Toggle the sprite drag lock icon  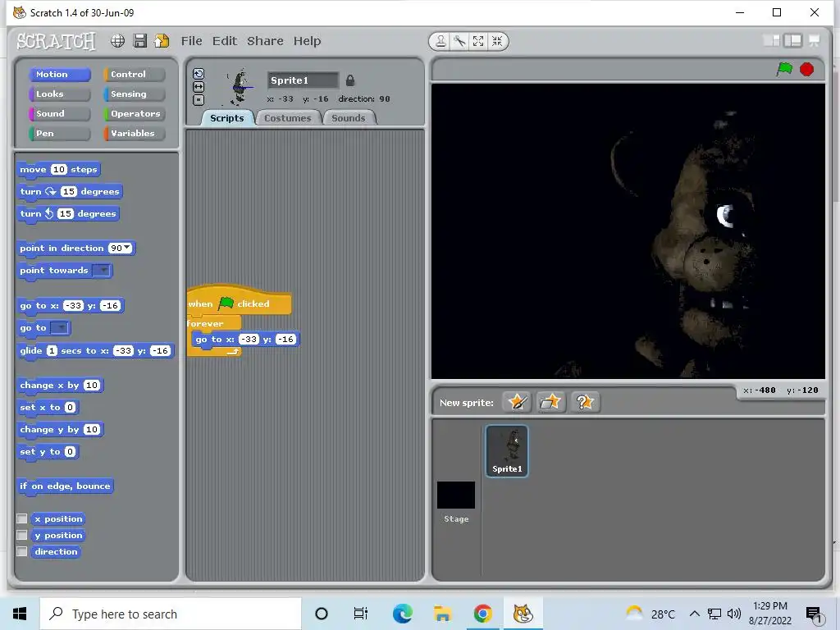tap(349, 80)
